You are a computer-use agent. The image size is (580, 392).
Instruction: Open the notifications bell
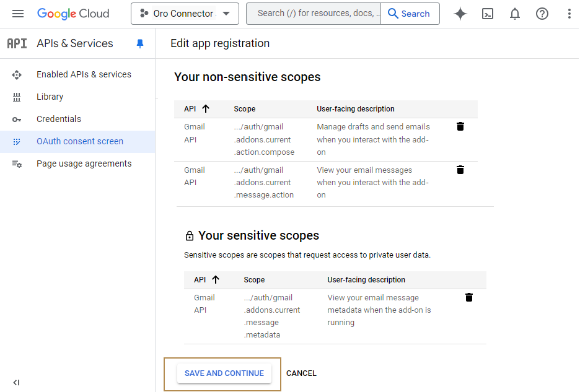515,14
